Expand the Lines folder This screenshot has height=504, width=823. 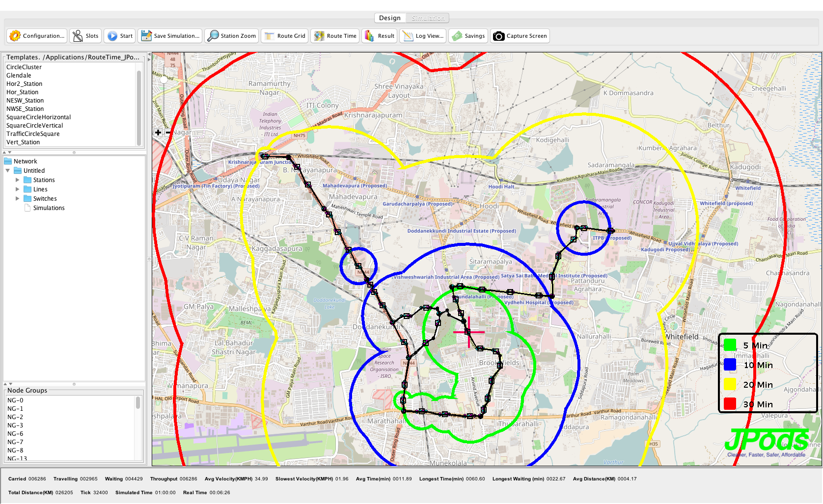(x=18, y=189)
